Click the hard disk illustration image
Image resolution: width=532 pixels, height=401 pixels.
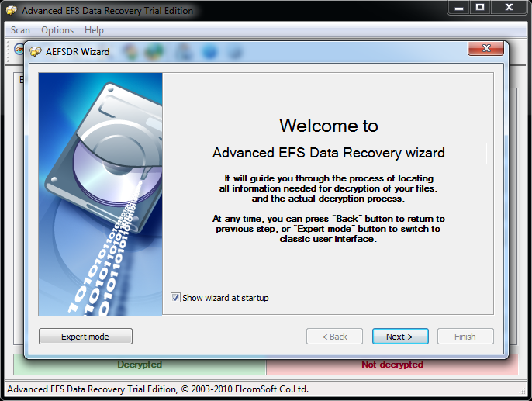[x=101, y=194]
